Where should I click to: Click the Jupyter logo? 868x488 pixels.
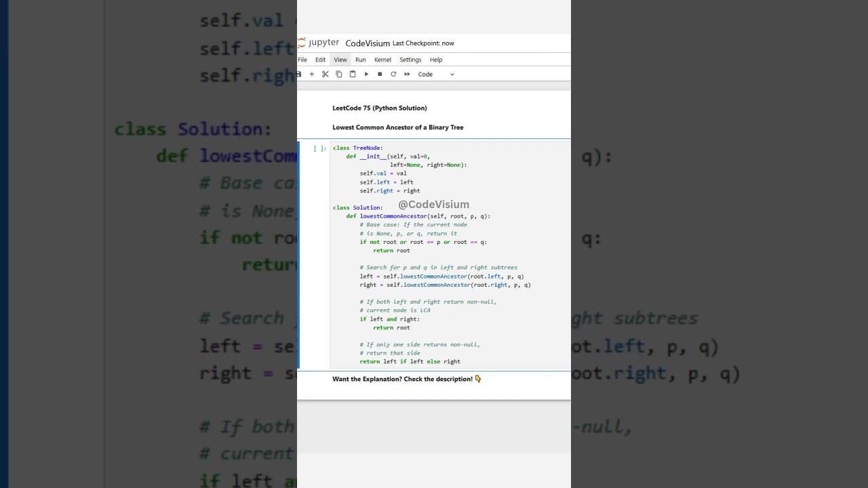319,43
